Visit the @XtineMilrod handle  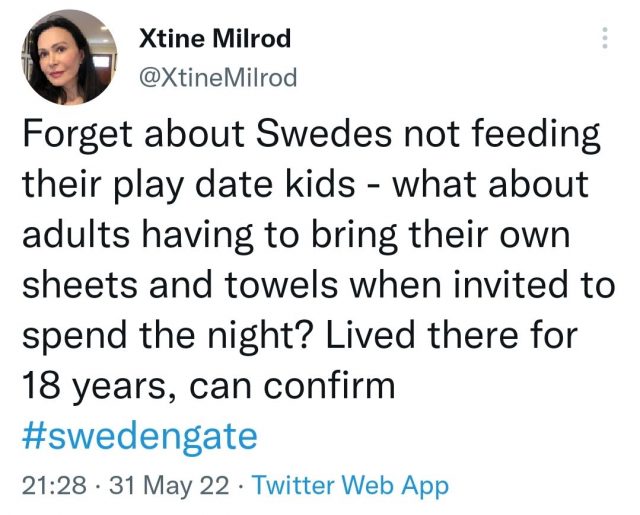point(220,77)
